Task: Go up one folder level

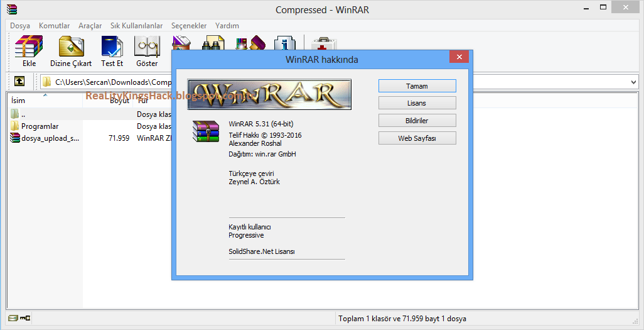Action: coord(19,81)
